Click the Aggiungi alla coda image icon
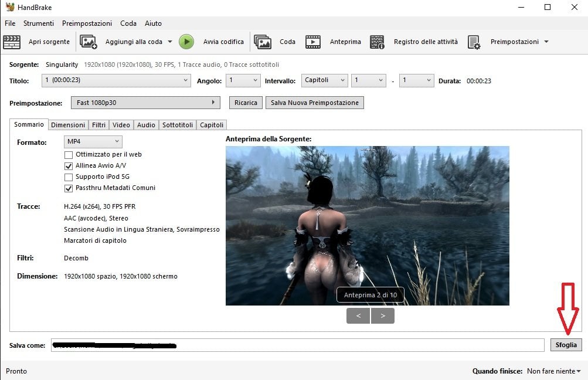The width and height of the screenshot is (588, 380). (x=89, y=42)
